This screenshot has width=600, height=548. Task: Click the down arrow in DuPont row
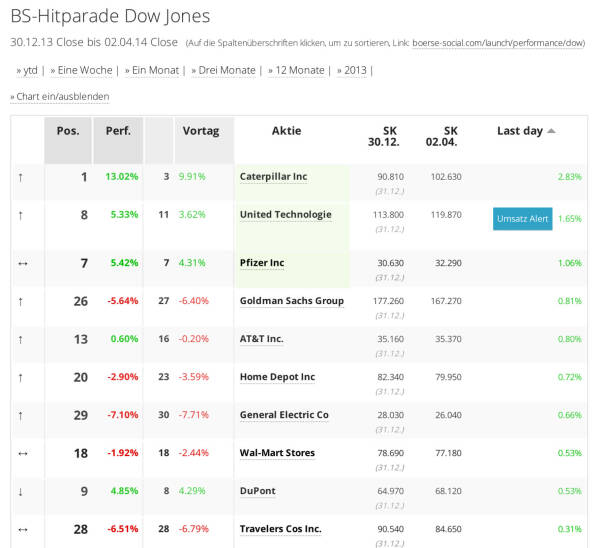[20, 491]
